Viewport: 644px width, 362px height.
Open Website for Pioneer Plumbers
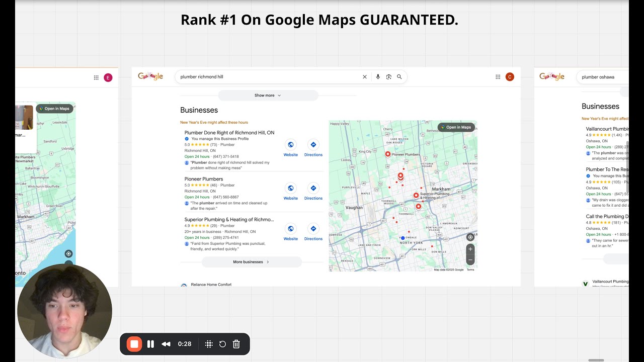coord(291,192)
